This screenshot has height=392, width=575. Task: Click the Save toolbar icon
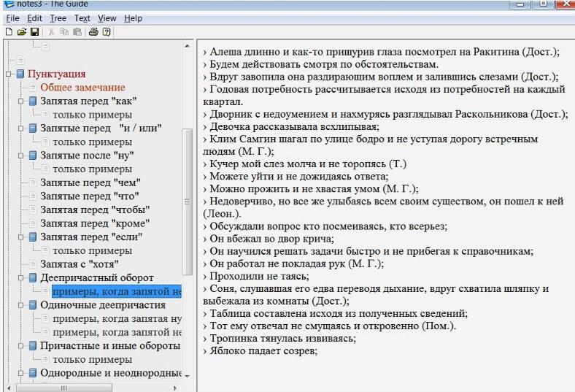pos(34,32)
